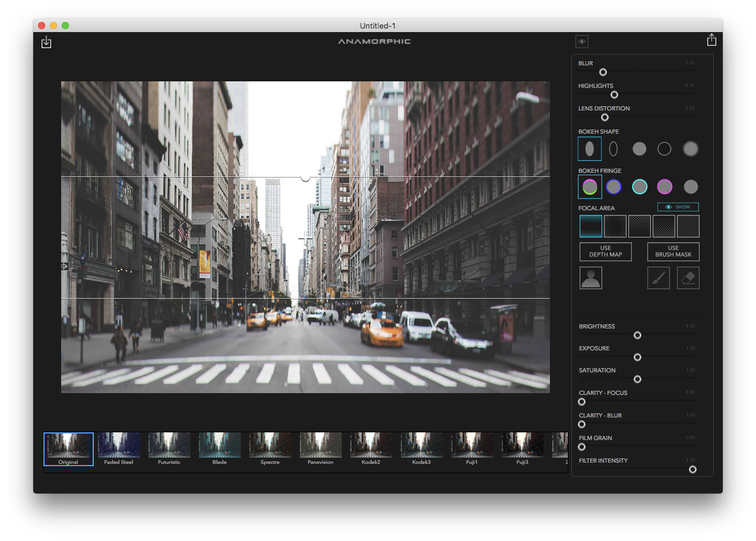Choose the Kodak2 filter preset
This screenshot has height=541, width=756.
click(371, 448)
